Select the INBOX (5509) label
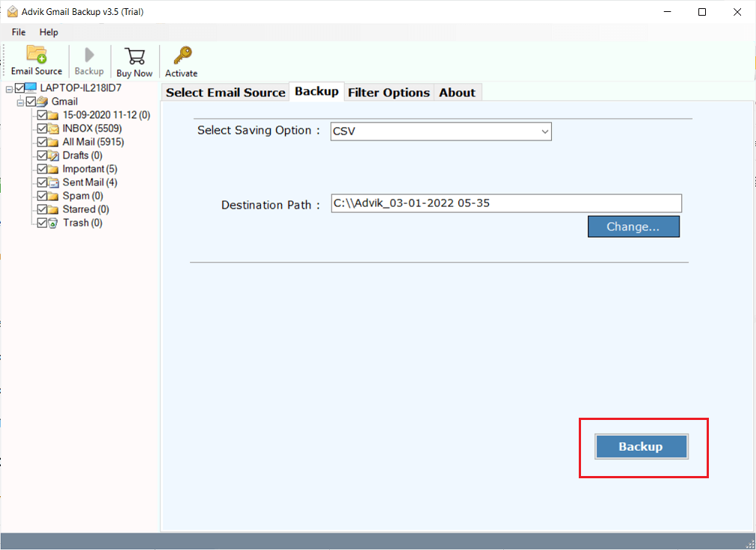 pyautogui.click(x=92, y=129)
